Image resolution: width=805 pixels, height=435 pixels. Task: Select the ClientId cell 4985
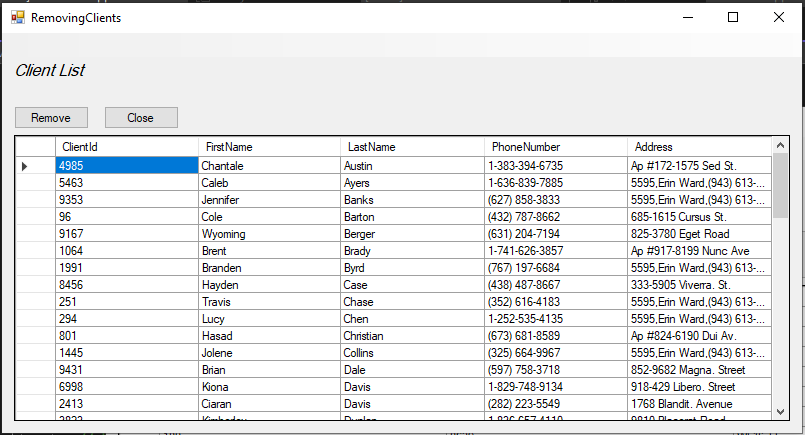(127, 166)
